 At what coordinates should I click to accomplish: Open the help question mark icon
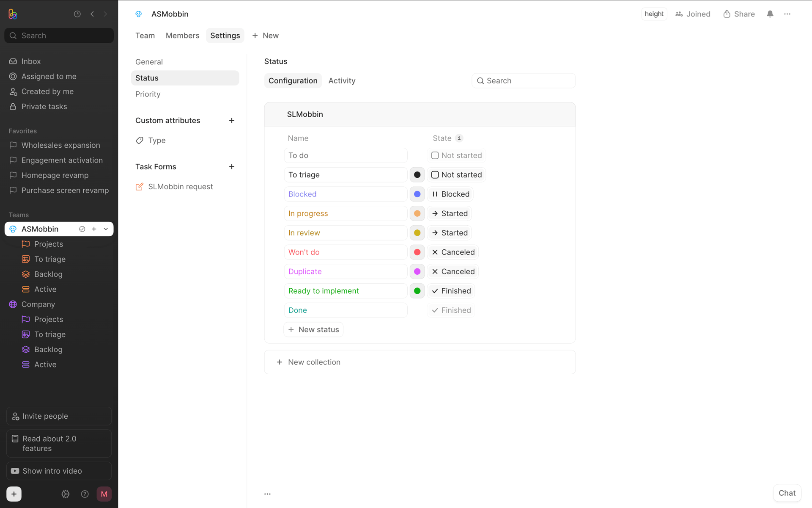point(85,494)
